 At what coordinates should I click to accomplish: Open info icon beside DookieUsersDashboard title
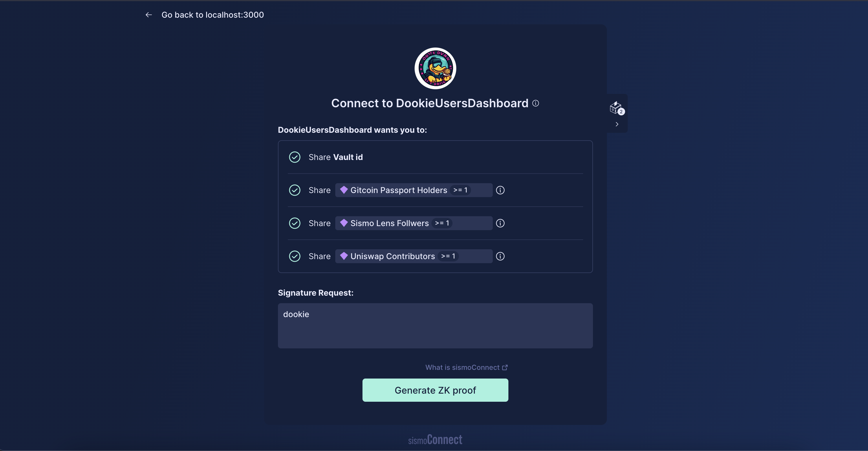pyautogui.click(x=535, y=103)
